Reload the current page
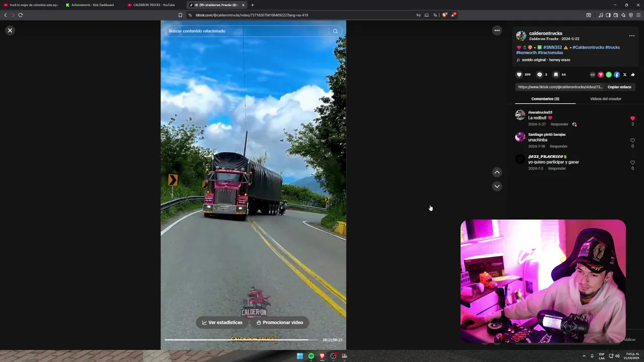 [21, 15]
